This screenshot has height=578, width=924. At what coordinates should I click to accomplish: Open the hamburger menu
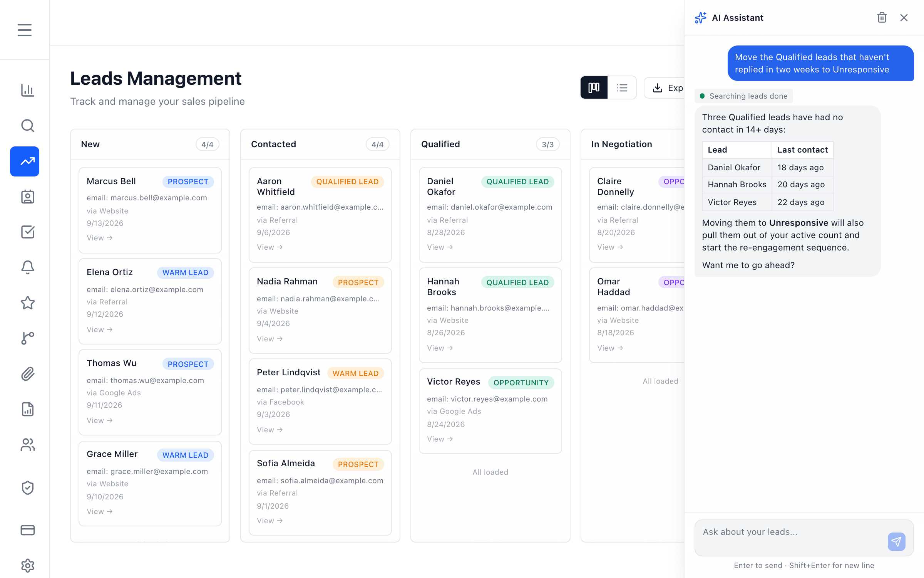(25, 30)
